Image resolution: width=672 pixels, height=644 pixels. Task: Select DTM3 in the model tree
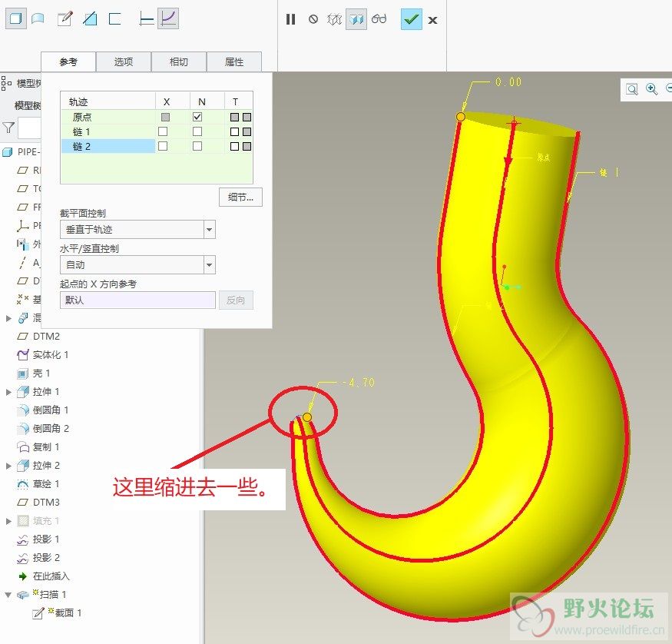tap(46, 503)
